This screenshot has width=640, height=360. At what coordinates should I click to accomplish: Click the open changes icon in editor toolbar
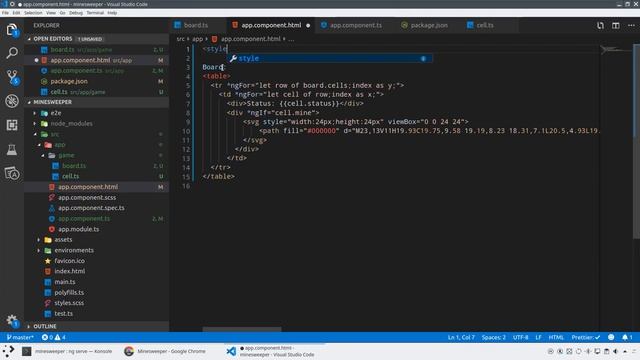tap(600, 25)
